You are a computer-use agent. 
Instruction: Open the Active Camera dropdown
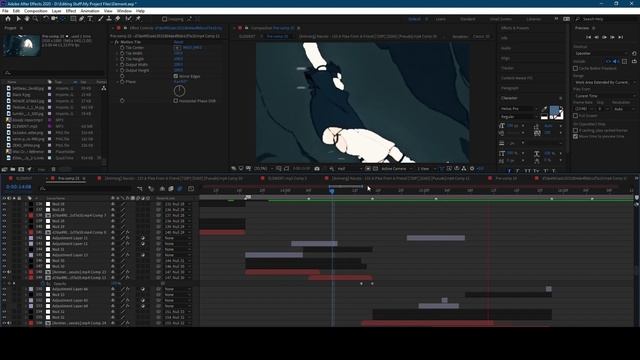pos(396,169)
